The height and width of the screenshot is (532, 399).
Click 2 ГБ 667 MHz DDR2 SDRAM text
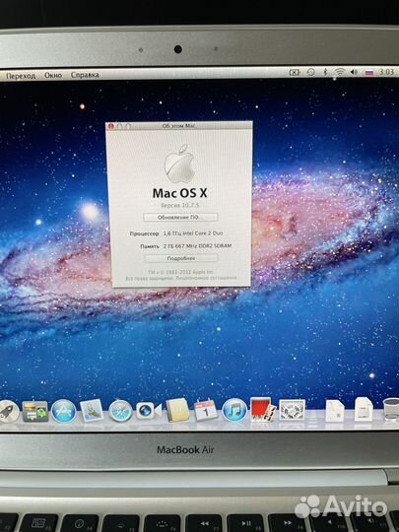pyautogui.click(x=197, y=246)
